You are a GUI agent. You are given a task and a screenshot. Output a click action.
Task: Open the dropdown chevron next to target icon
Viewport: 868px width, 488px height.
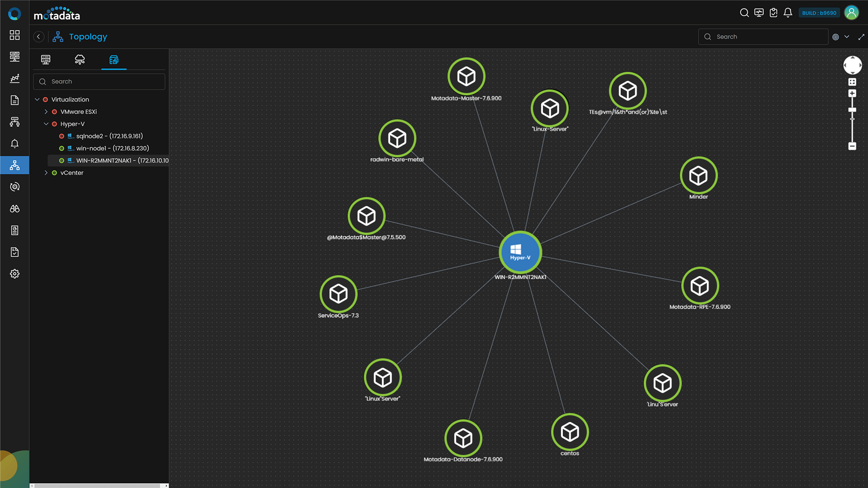pos(847,37)
